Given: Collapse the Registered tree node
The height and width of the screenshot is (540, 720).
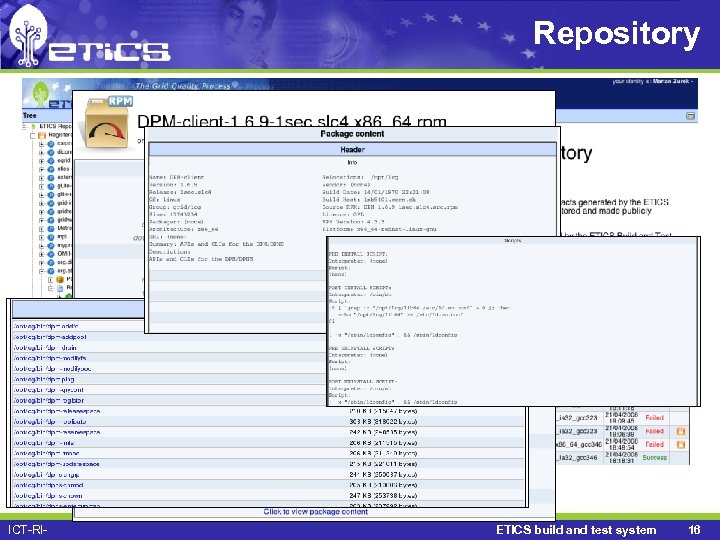Looking at the screenshot, I should (33, 135).
